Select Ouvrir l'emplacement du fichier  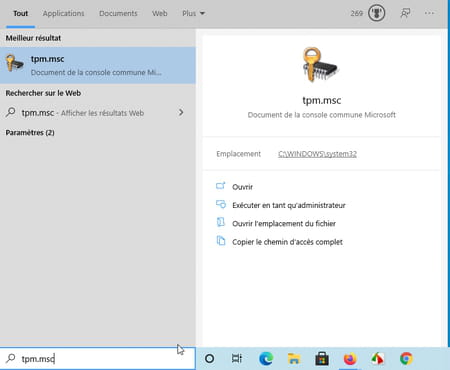[x=284, y=224]
